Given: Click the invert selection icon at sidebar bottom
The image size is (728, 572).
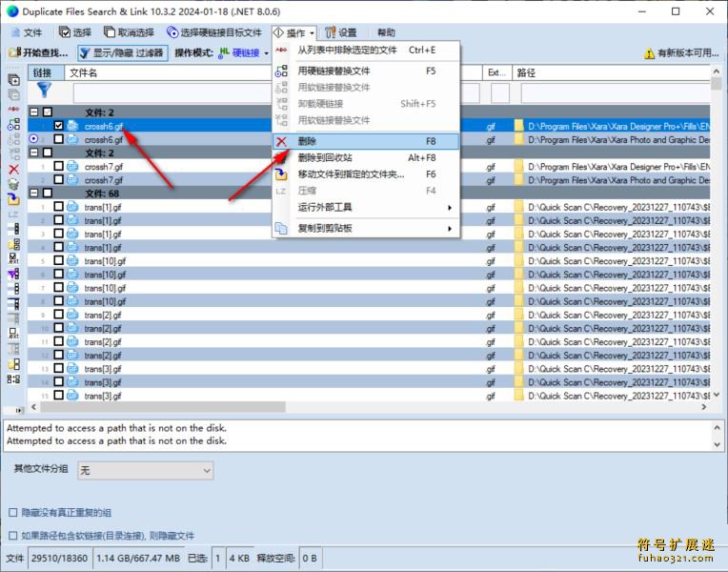Looking at the screenshot, I should [x=14, y=378].
